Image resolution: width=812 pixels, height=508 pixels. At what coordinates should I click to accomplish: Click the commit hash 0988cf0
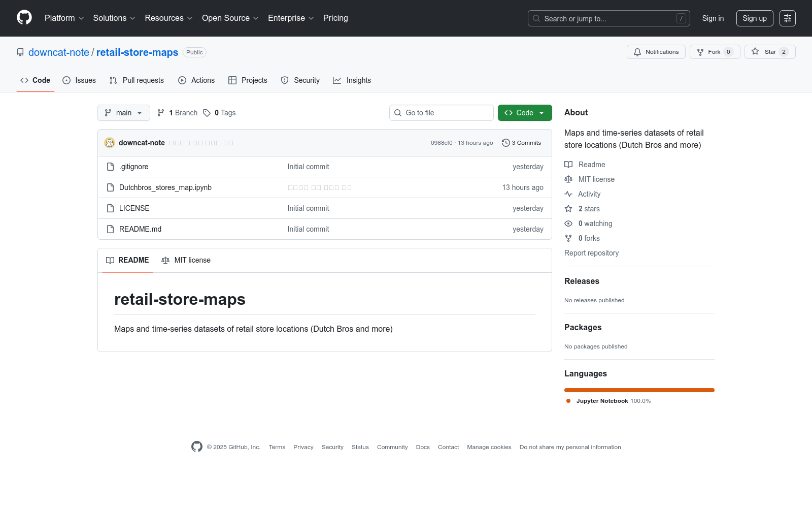[442, 143]
